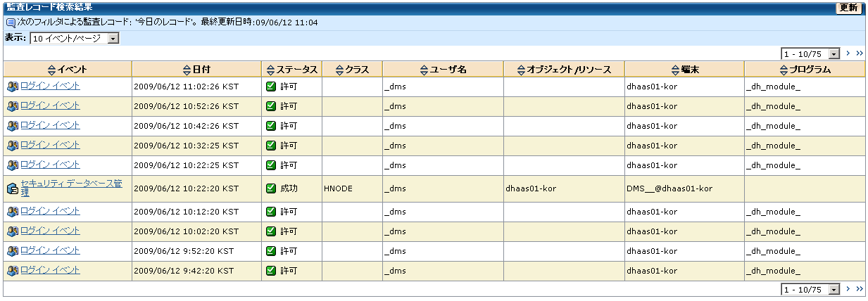Image resolution: width=868 pixels, height=301 pixels.
Task: Click the 更新 refresh button
Action: pos(848,8)
